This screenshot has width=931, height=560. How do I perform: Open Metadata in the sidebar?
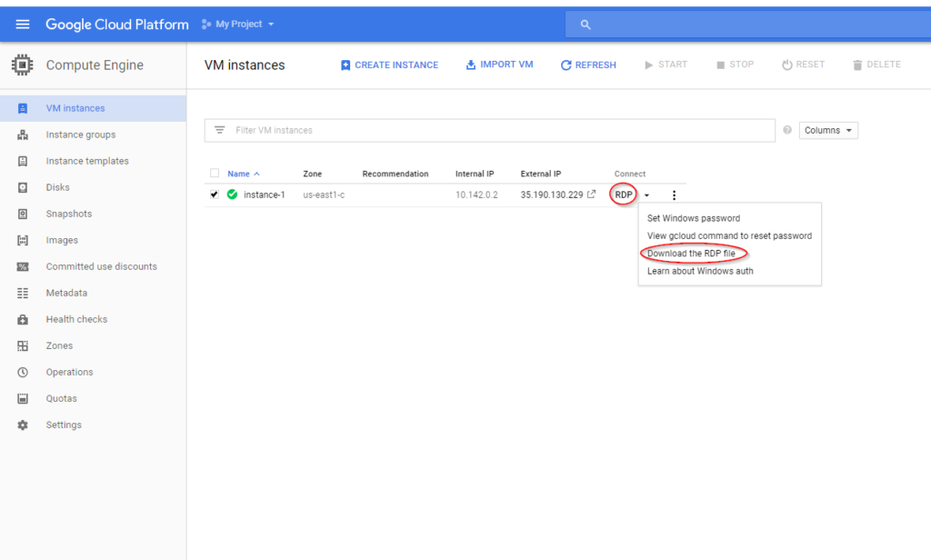pyautogui.click(x=66, y=293)
